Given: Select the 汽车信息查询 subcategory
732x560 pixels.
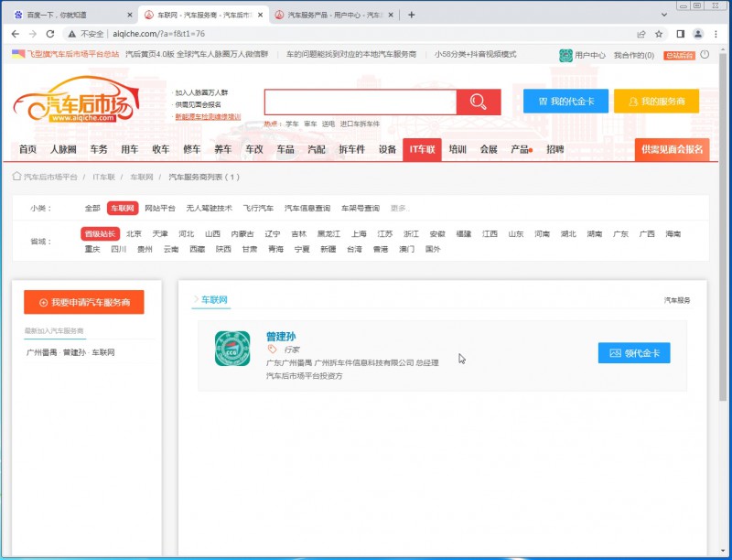Looking at the screenshot, I should click(x=307, y=208).
